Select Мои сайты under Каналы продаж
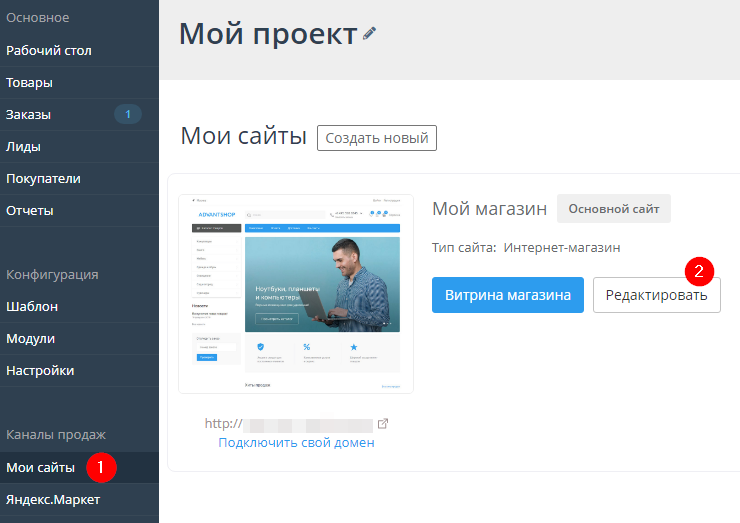This screenshot has width=740, height=523. pos(40,467)
